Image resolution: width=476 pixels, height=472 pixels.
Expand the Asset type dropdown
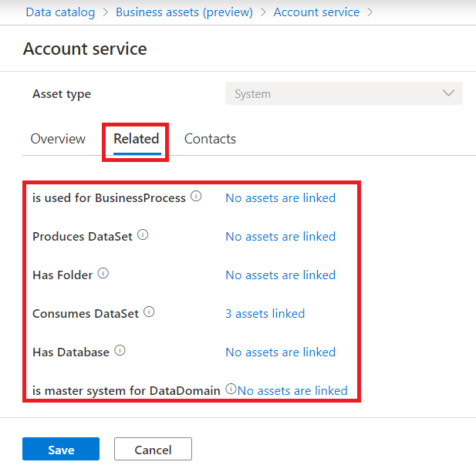click(343, 94)
